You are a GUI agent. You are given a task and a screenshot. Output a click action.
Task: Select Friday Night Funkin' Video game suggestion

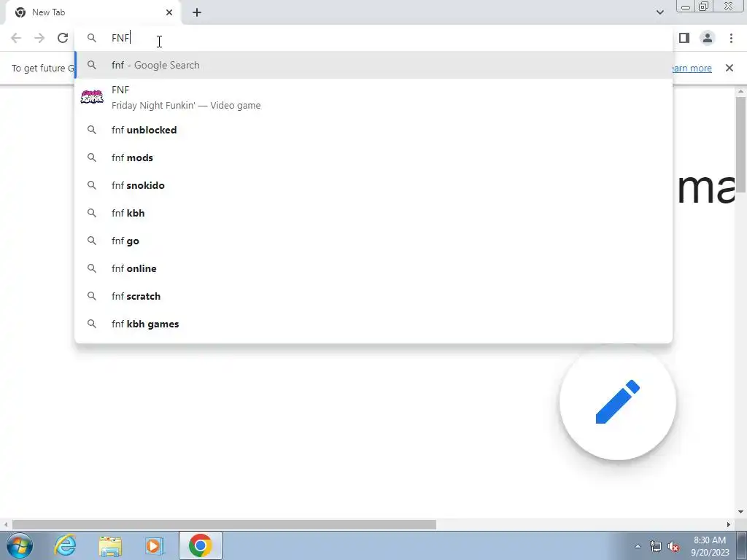point(373,97)
